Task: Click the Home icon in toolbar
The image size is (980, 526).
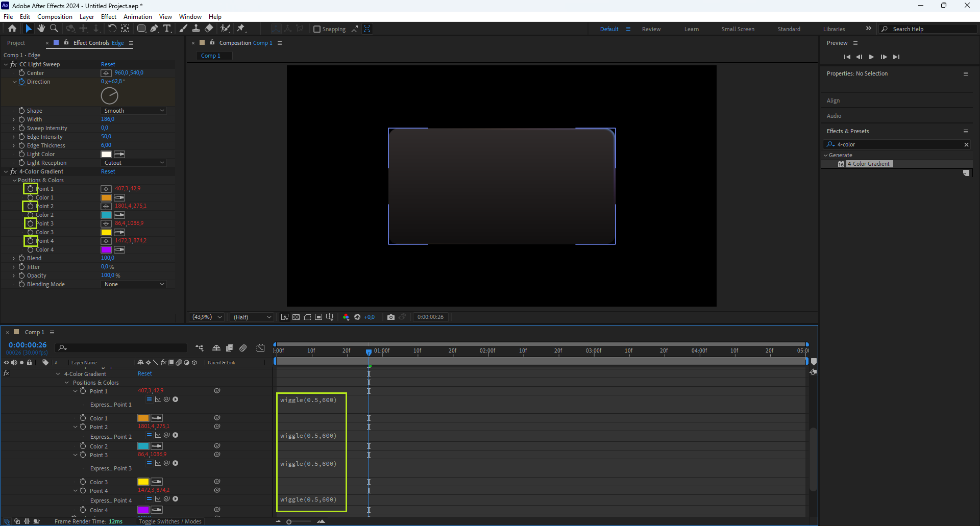Action: [12, 29]
